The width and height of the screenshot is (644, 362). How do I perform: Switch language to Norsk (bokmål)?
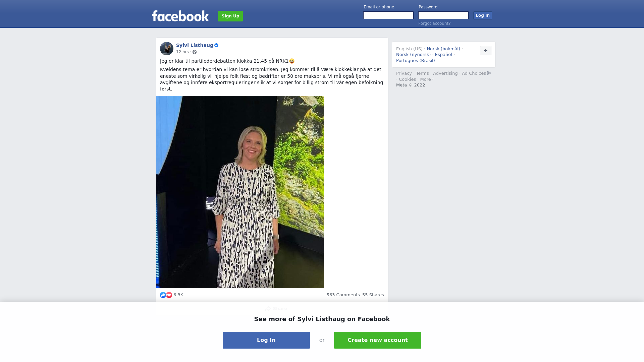(x=443, y=49)
